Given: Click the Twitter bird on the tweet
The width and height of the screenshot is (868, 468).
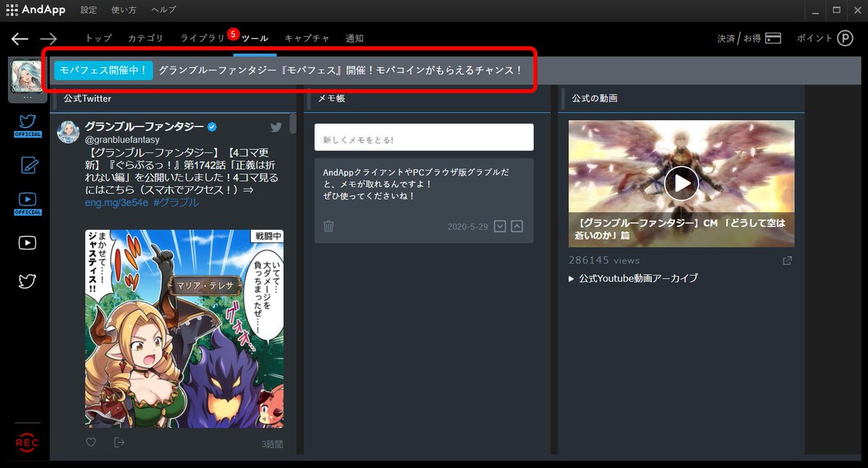Looking at the screenshot, I should click(276, 127).
